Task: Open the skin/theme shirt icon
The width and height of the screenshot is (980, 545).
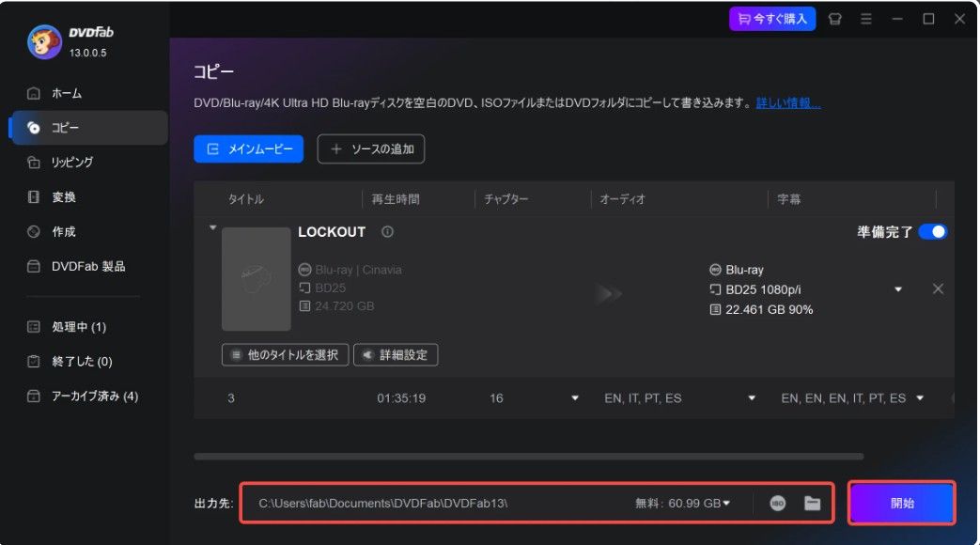Action: click(x=834, y=19)
